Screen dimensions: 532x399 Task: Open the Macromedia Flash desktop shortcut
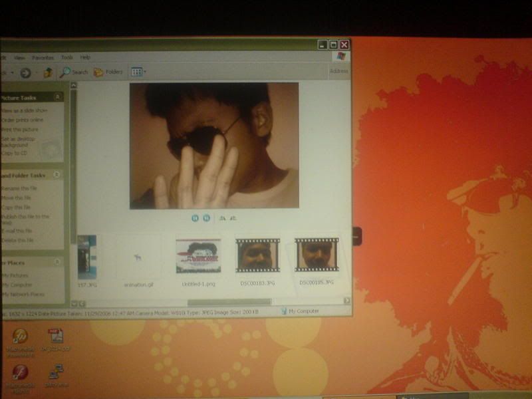(21, 378)
